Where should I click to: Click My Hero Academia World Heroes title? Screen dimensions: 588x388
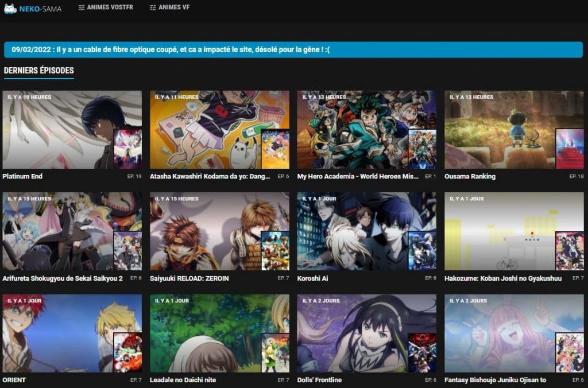[358, 176]
